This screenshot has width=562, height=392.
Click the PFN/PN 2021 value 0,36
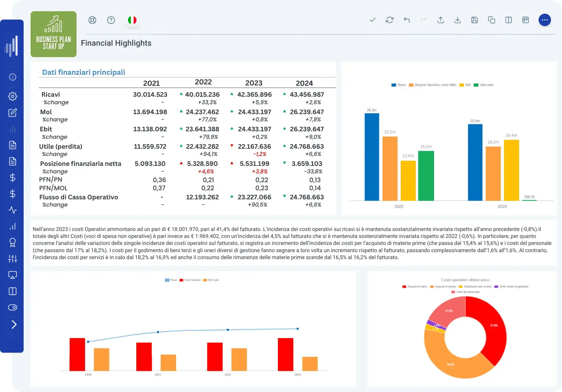[159, 180]
